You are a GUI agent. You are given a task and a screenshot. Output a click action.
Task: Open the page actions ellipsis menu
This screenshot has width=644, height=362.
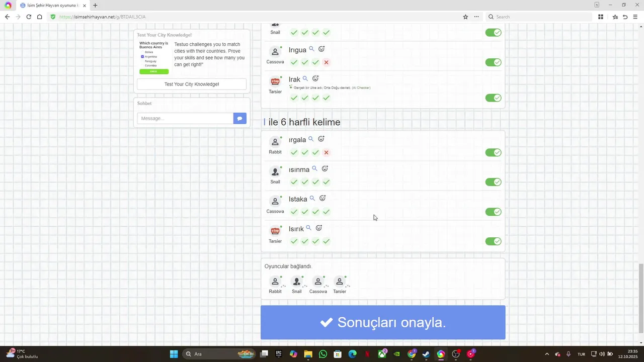pyautogui.click(x=476, y=17)
